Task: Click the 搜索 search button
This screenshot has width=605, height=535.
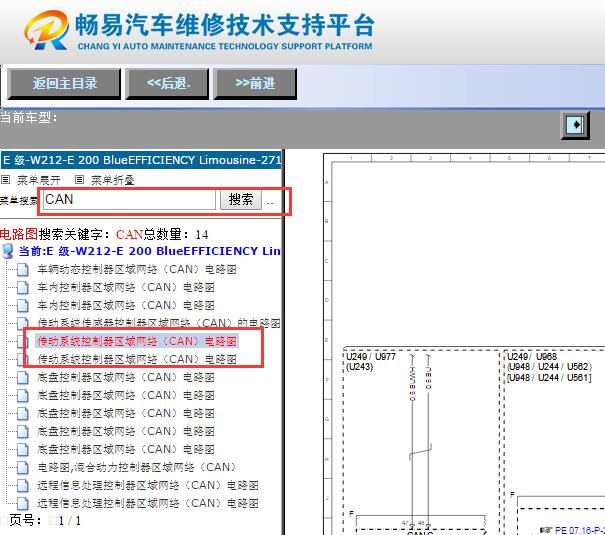Action: click(x=241, y=200)
